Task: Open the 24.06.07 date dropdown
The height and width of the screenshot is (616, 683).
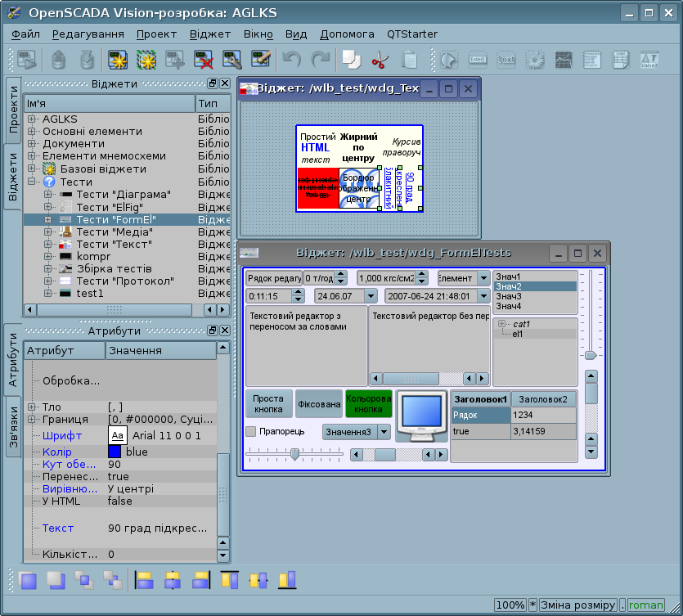Action: click(370, 296)
